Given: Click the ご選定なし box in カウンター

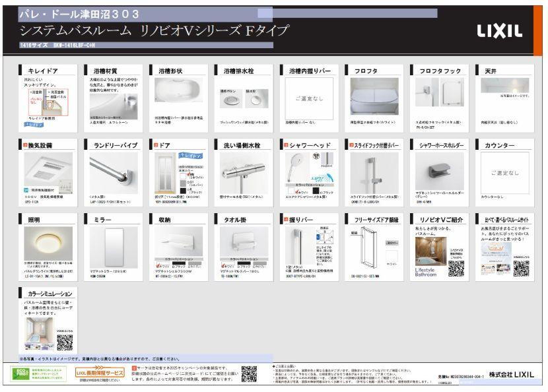Looking at the screenshot, I should (504, 173).
